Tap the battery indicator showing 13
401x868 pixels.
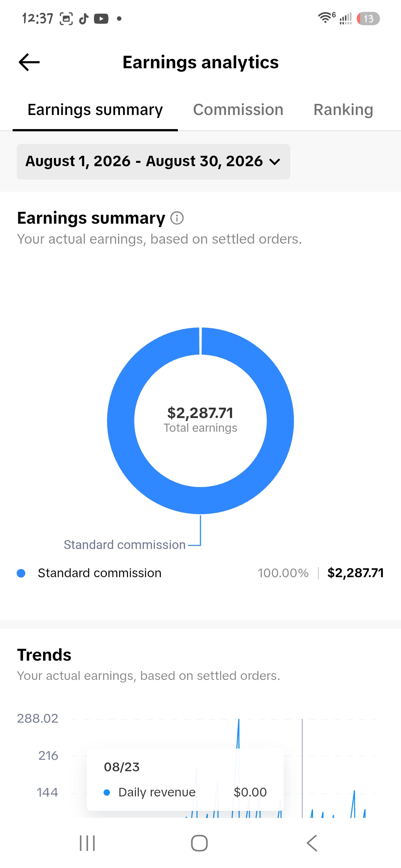pyautogui.click(x=368, y=19)
